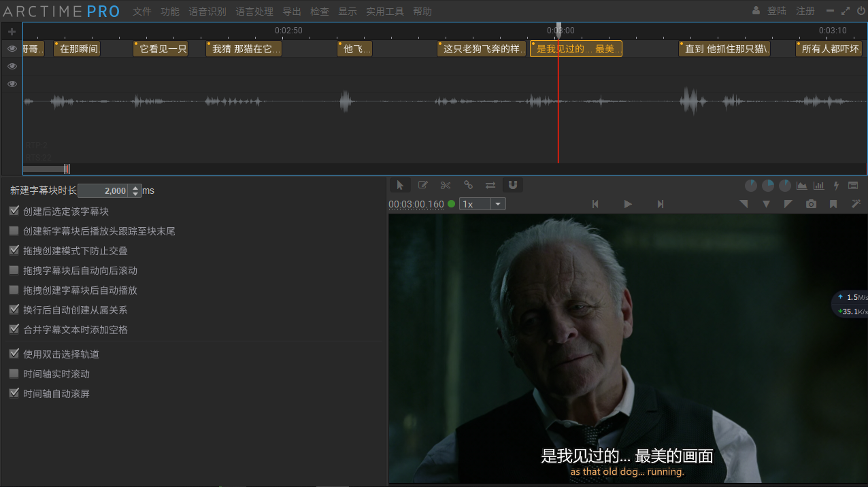Increase the new subtitle block duration value
Viewport: 868px width, 487px height.
(x=135, y=188)
